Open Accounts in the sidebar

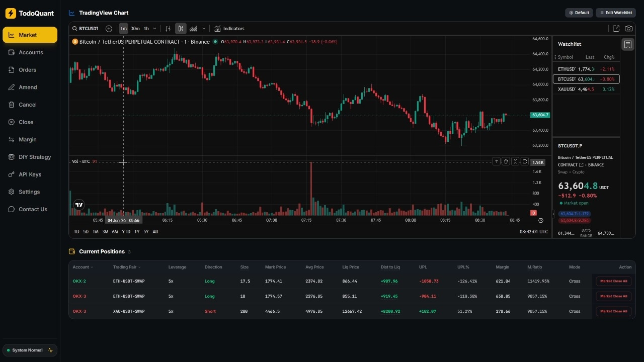pos(30,52)
